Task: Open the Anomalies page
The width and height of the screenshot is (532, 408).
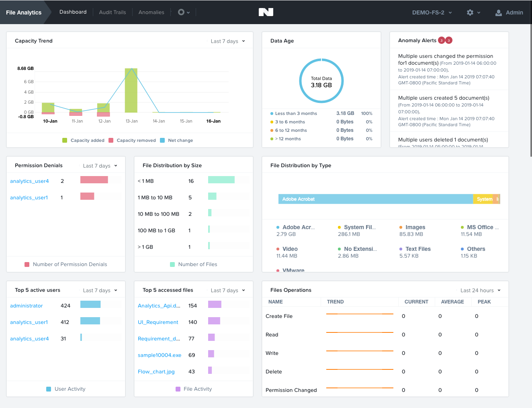Action: pyautogui.click(x=151, y=12)
